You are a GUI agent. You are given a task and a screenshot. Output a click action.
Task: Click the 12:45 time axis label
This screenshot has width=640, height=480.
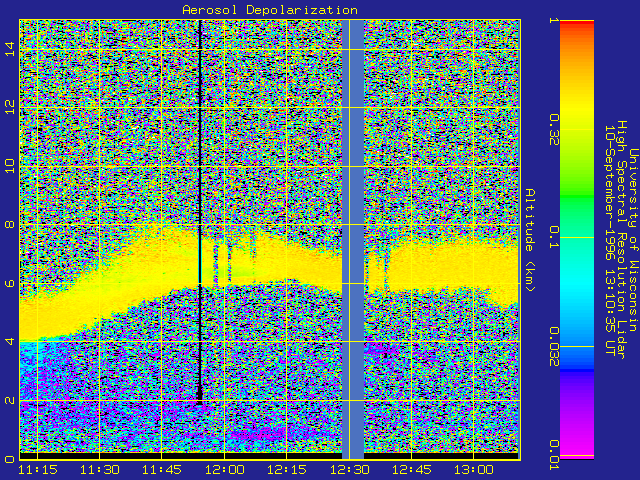[412, 470]
